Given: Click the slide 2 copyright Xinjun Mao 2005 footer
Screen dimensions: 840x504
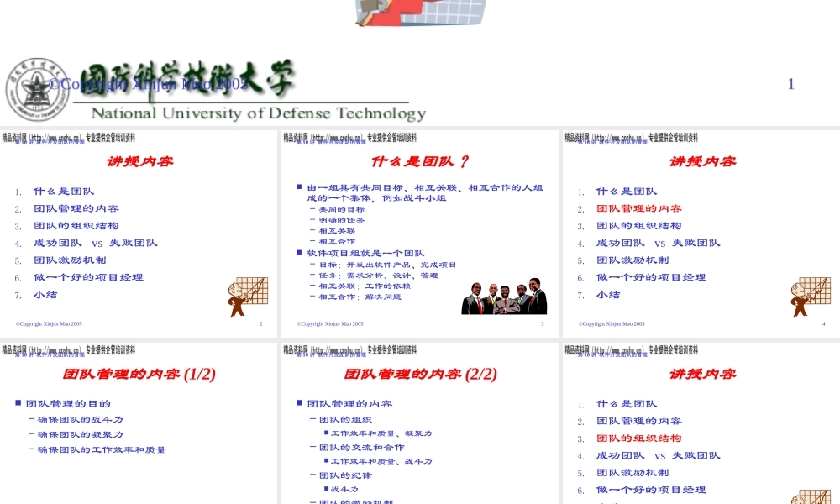Looking at the screenshot, I should (49, 324).
